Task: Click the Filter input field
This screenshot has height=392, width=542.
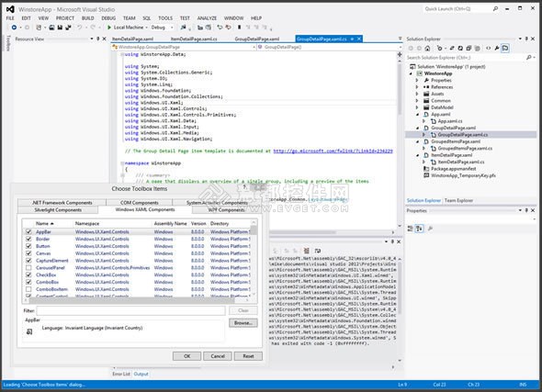Action: (131, 310)
